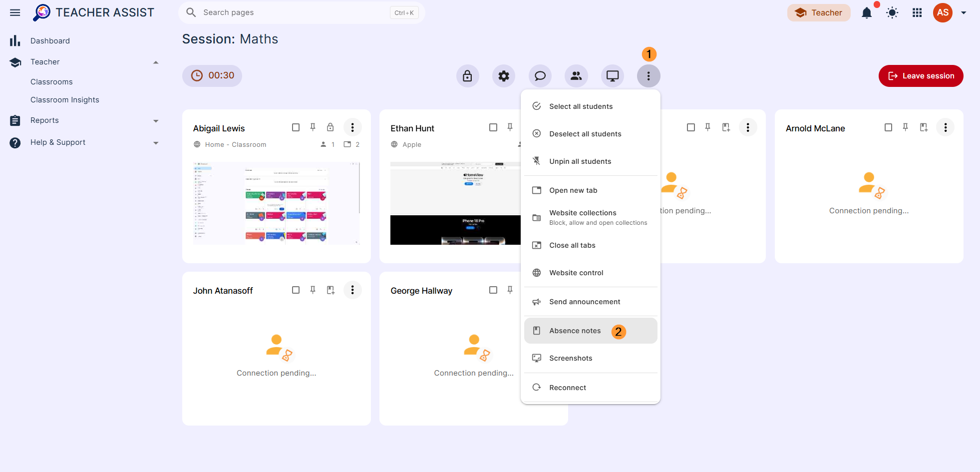Screen dimensions: 980x472
Task: Expand the Reports sidebar section
Action: point(156,121)
